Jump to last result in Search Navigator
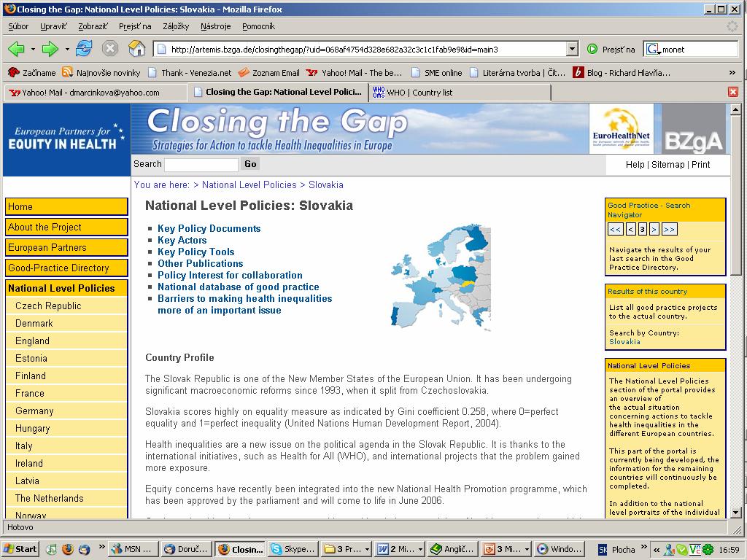The height and width of the screenshot is (560, 747). tap(670, 230)
